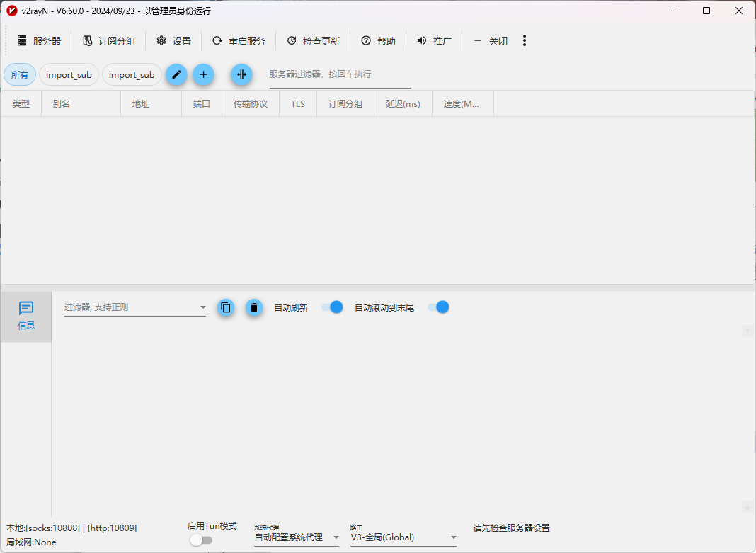Screen dimensions: 756x553
Task: Open the 信息 message tab
Action: [26, 317]
